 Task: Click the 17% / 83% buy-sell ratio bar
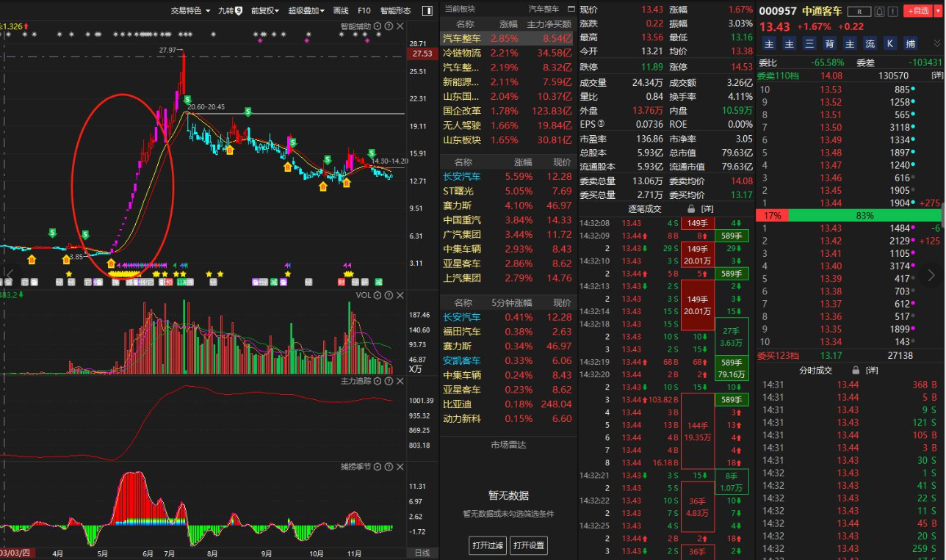[848, 216]
